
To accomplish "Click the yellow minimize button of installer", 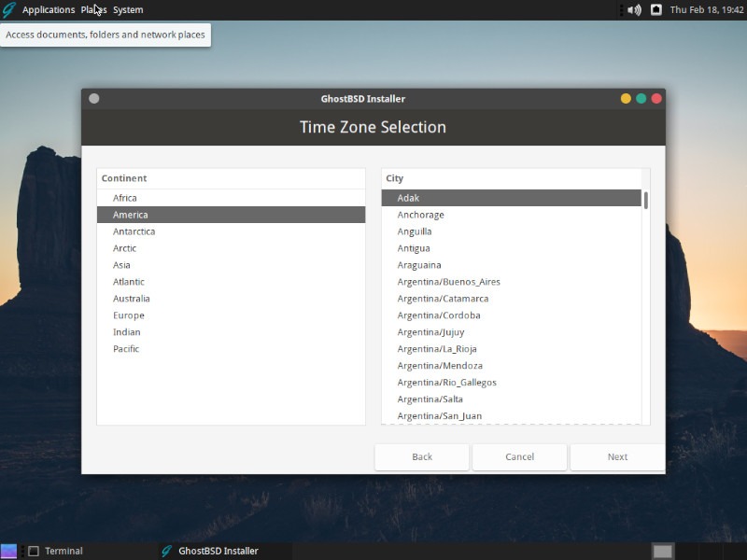I will 626,98.
